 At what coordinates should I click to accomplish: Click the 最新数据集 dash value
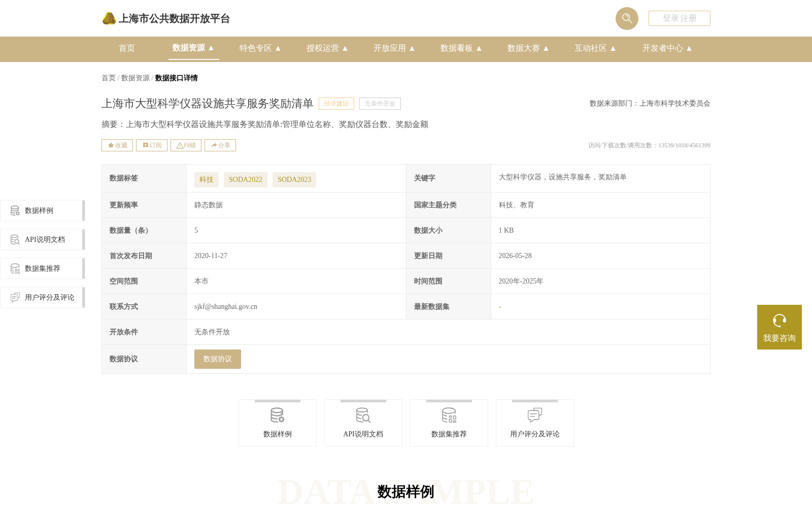(x=500, y=307)
